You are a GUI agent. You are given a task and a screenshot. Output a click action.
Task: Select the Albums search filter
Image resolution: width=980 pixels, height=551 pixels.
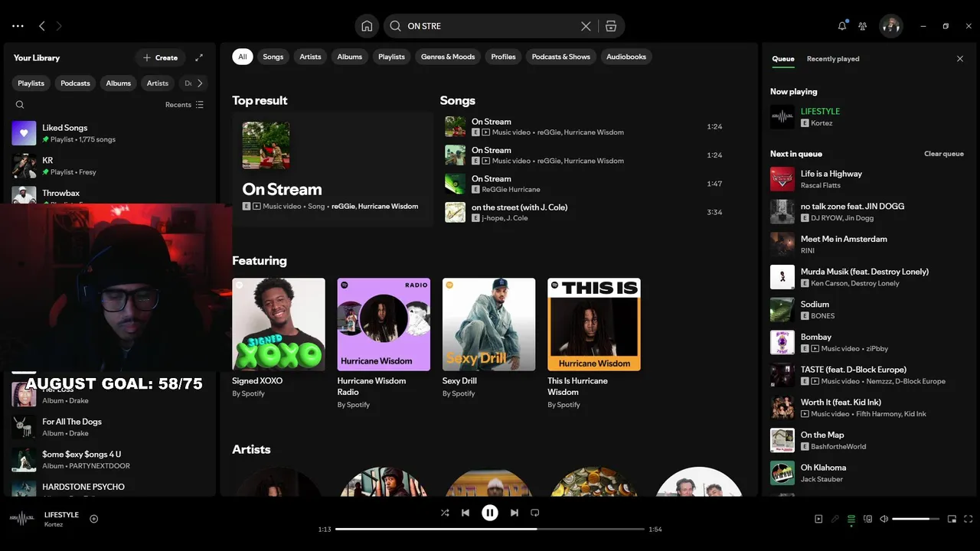tap(350, 57)
